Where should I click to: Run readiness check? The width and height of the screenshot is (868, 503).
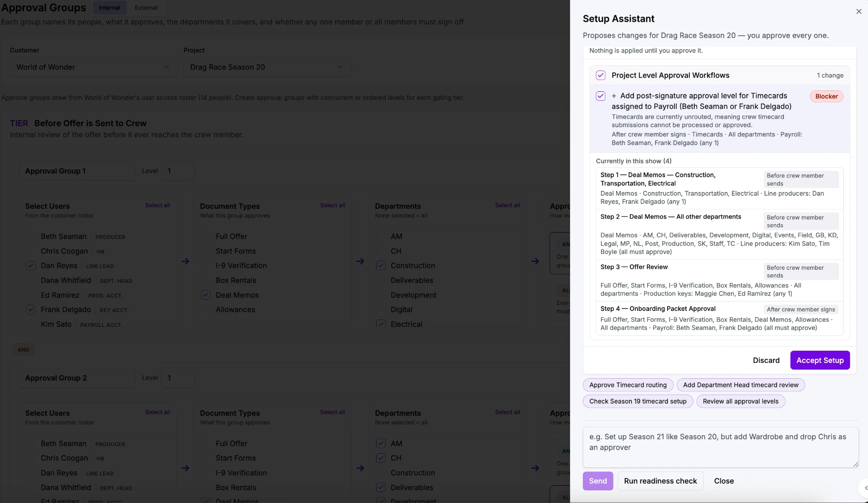(660, 481)
